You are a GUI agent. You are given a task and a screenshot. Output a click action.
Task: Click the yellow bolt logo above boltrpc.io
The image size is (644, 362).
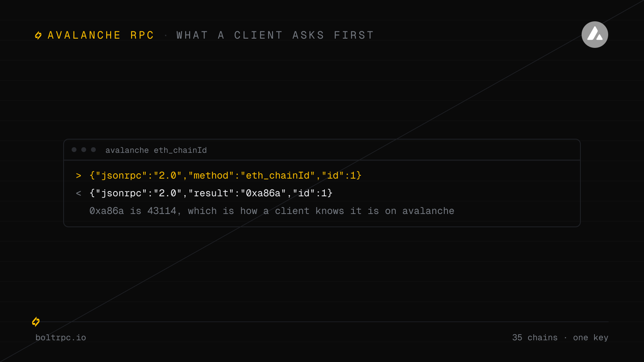point(36,322)
